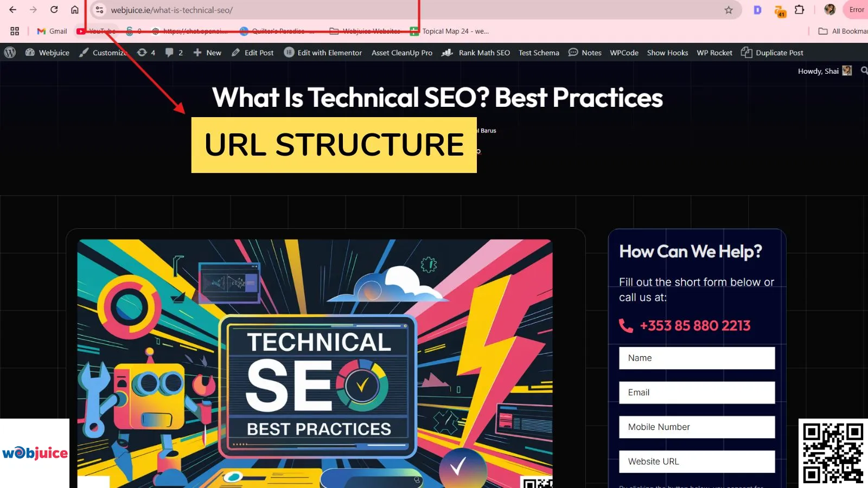This screenshot has height=488, width=868.
Task: Open the Gmail bookmark
Action: [52, 31]
